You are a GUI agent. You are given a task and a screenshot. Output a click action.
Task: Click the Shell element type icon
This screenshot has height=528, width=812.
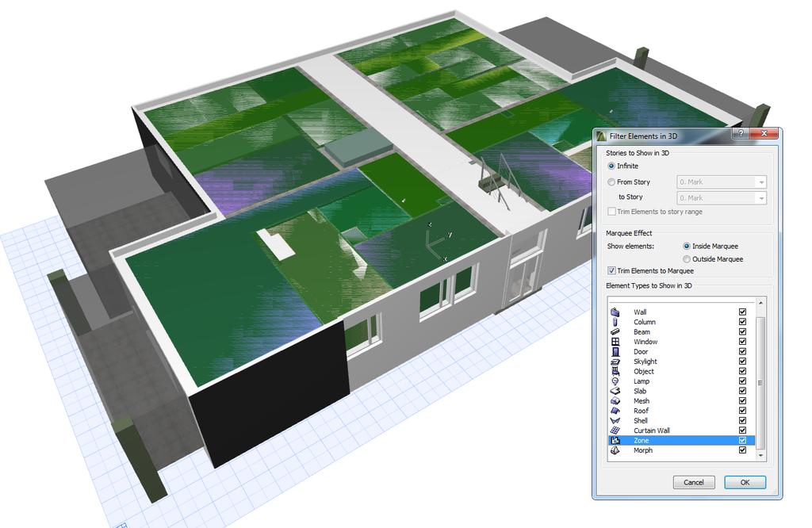pyautogui.click(x=615, y=420)
